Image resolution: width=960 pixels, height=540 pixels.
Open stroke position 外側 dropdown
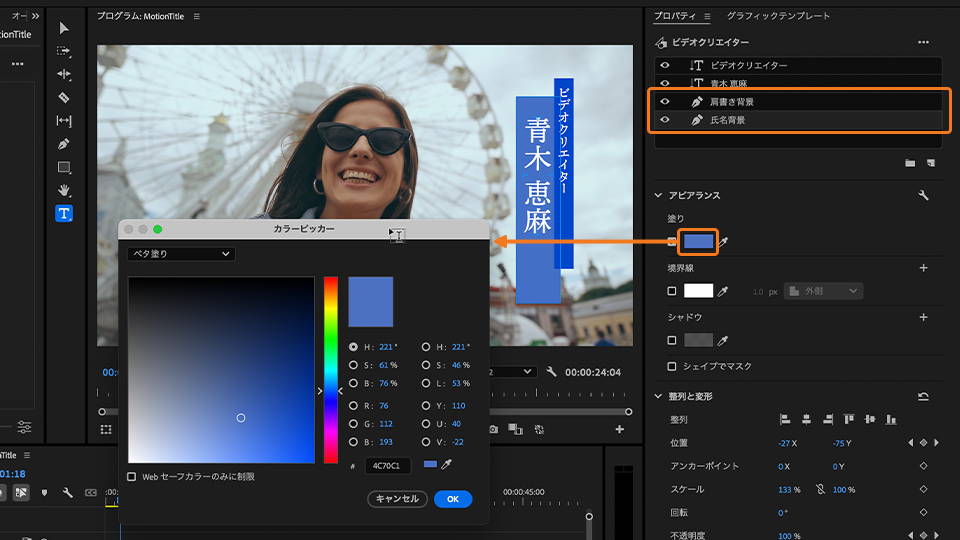click(x=823, y=291)
